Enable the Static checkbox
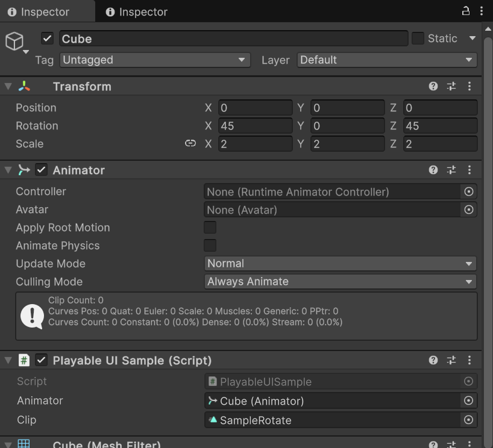 pyautogui.click(x=418, y=39)
